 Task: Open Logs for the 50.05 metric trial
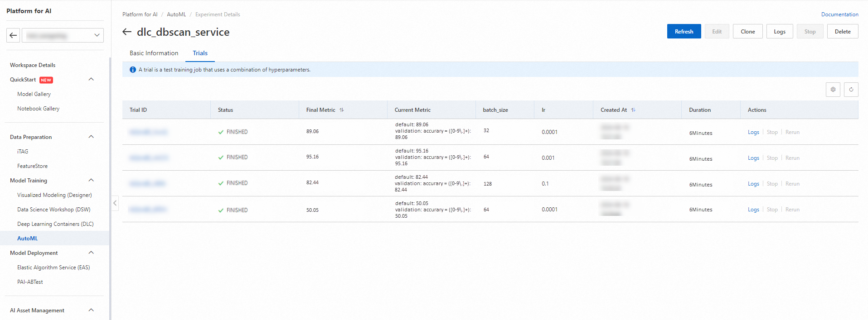(753, 210)
